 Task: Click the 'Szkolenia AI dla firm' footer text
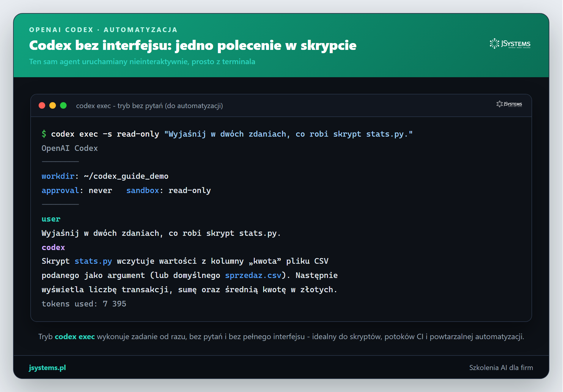pyautogui.click(x=501, y=367)
